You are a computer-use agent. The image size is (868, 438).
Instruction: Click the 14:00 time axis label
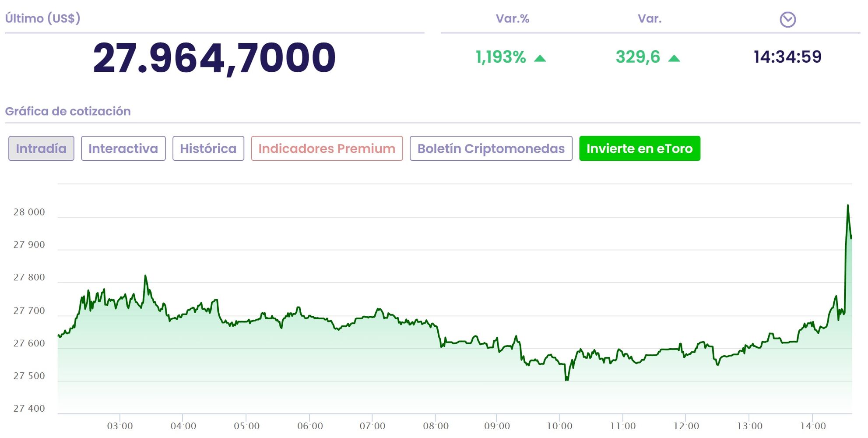tap(813, 426)
